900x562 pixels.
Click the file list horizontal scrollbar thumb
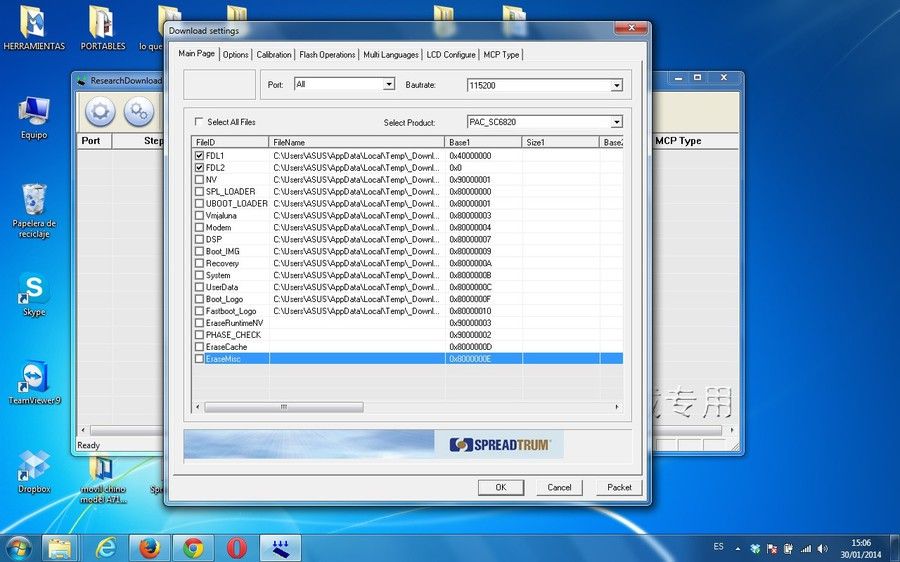[284, 407]
